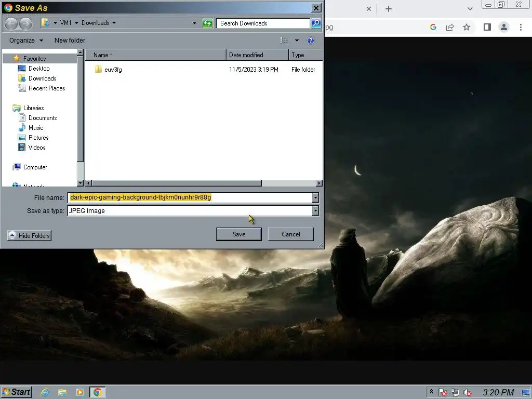Open Chrome tab search chevron
Screen dimensions: 532x399
[470, 9]
